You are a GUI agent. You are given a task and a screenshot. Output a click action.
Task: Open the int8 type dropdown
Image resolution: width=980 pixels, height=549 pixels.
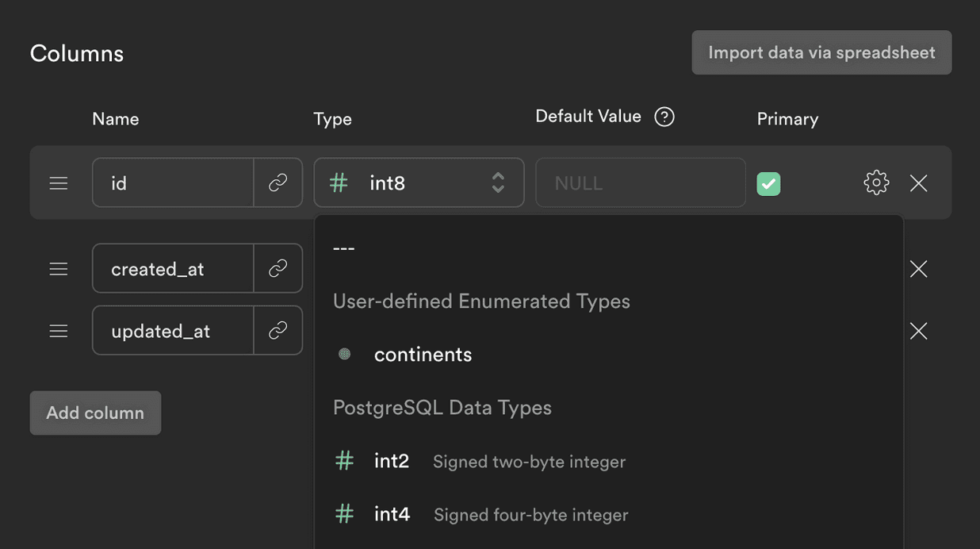point(419,183)
